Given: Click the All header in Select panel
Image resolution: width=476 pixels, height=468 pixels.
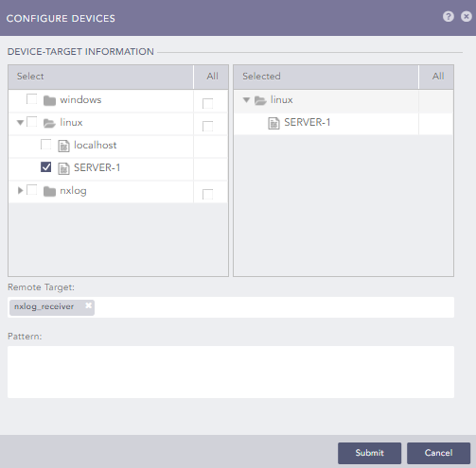Looking at the screenshot, I should point(212,77).
